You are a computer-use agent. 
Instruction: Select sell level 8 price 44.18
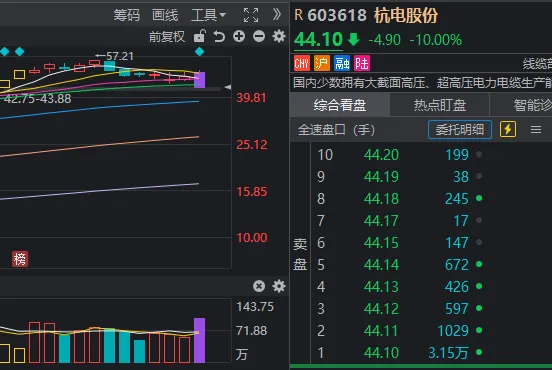381,199
